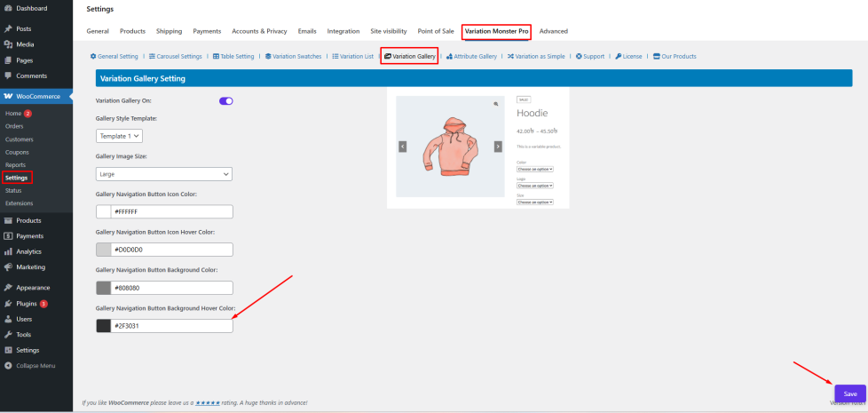868x413 pixels.
Task: Switch to the Shipping tab
Action: click(169, 31)
